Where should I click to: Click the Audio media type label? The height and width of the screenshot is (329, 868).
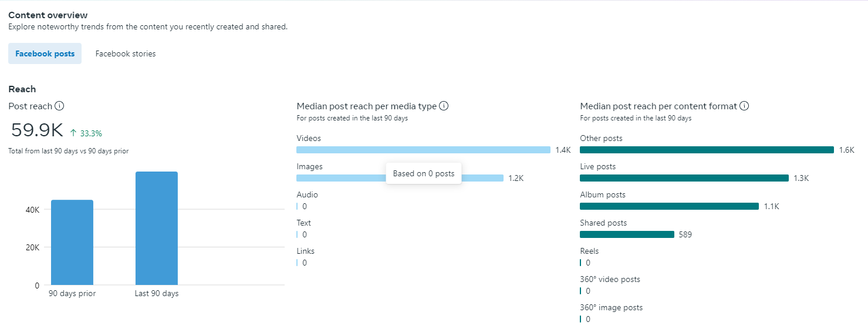click(x=308, y=194)
